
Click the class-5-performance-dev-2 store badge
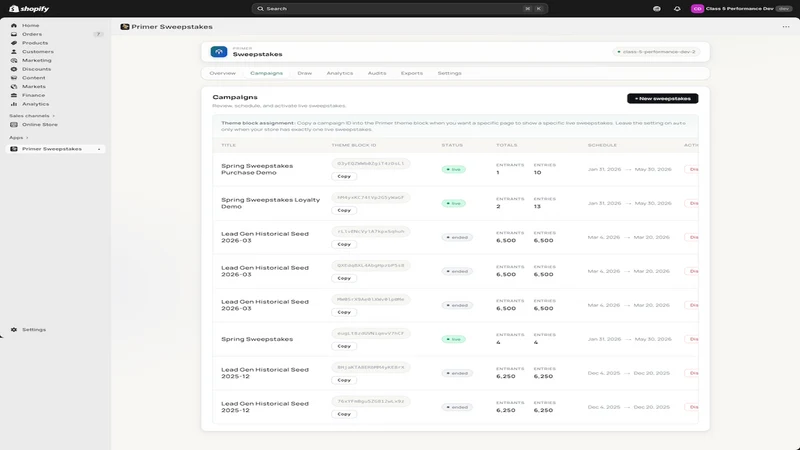(656, 52)
